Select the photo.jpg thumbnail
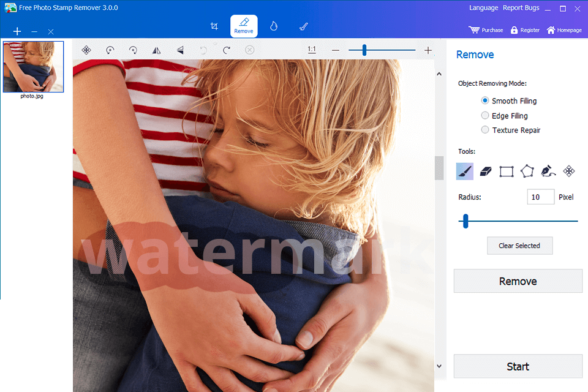The height and width of the screenshot is (392, 588). pos(33,66)
